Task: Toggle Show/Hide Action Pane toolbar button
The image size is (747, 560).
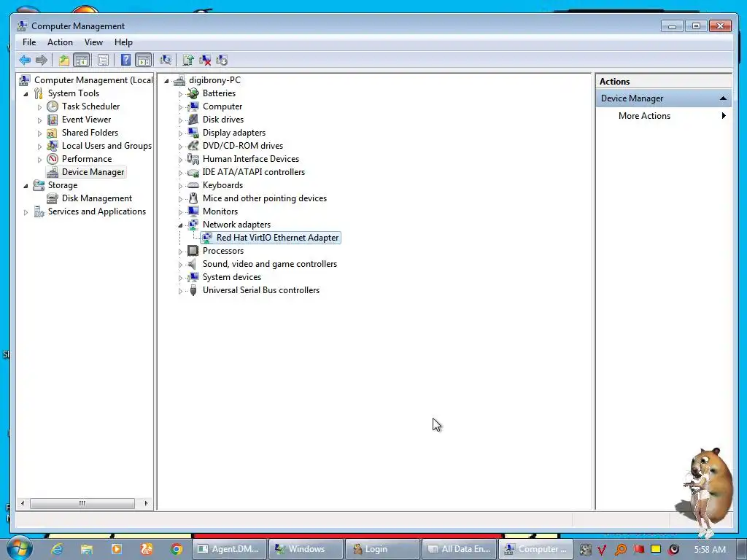Action: pos(144,60)
